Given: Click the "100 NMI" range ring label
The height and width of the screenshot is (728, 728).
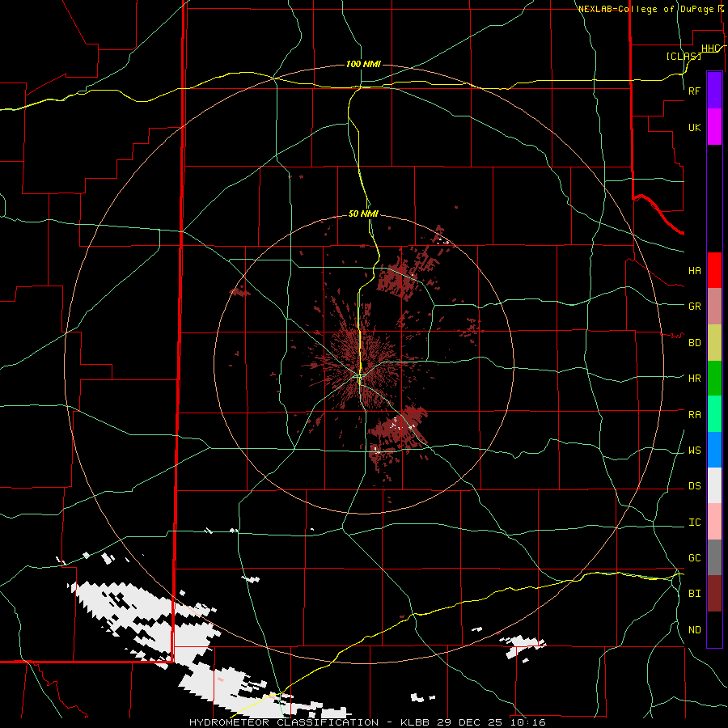Looking at the screenshot, I should pyautogui.click(x=363, y=64).
